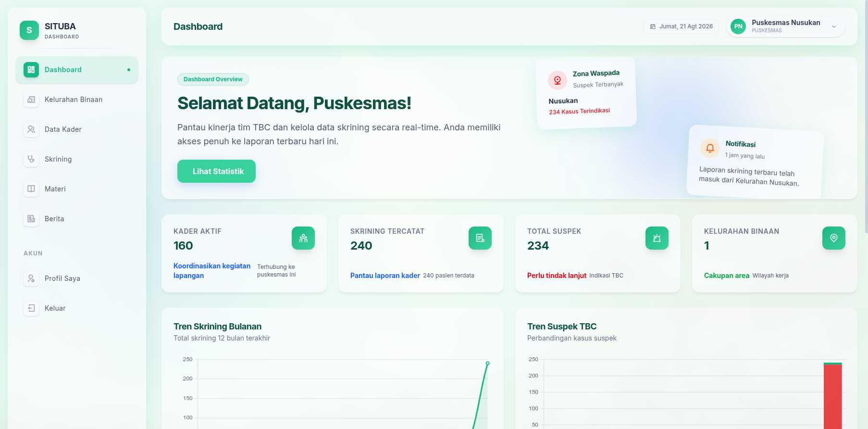Click the Kelurahan Binaan building icon

coord(31,100)
